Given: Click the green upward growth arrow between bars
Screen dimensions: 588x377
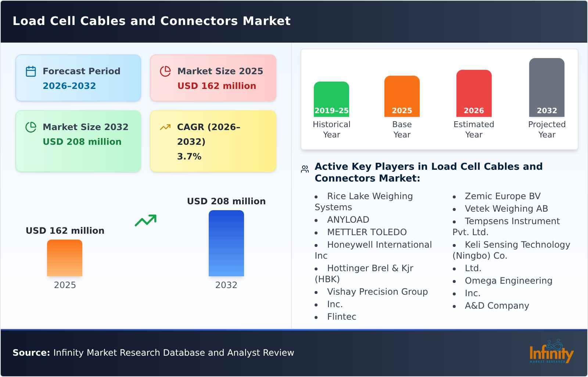Looking at the screenshot, I should point(146,220).
